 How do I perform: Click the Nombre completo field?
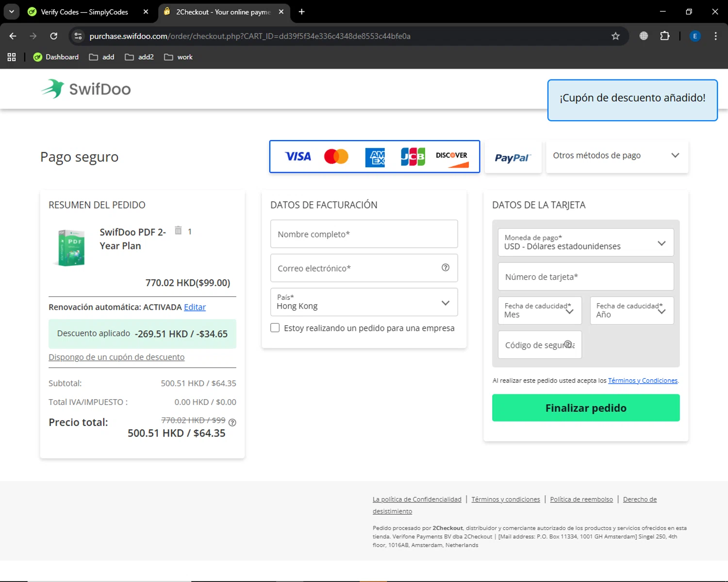point(364,234)
